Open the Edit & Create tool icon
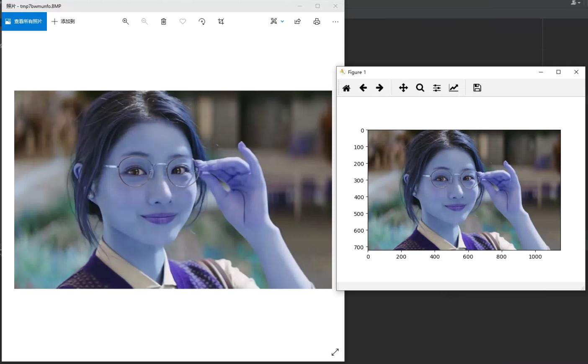 (274, 21)
